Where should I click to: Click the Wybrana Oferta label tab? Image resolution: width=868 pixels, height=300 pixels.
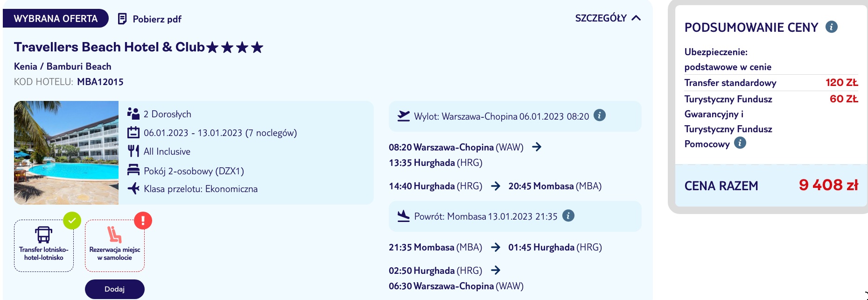pos(56,19)
